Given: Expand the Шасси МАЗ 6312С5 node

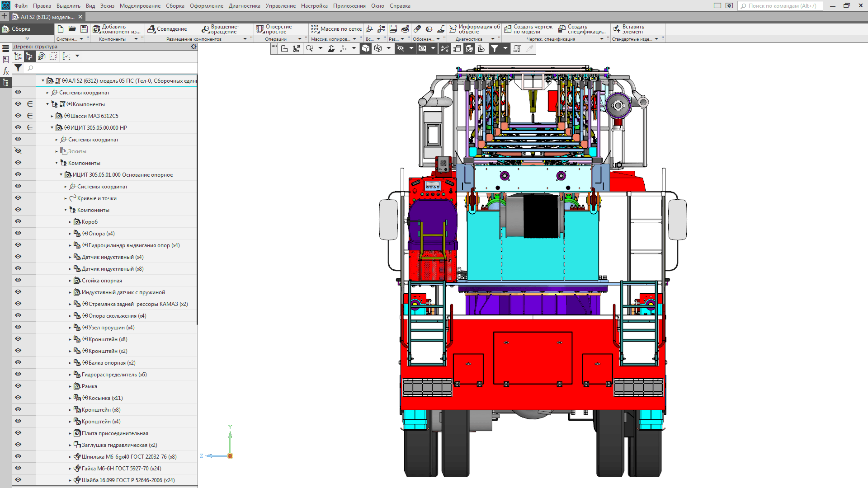Looking at the screenshot, I should 52,116.
